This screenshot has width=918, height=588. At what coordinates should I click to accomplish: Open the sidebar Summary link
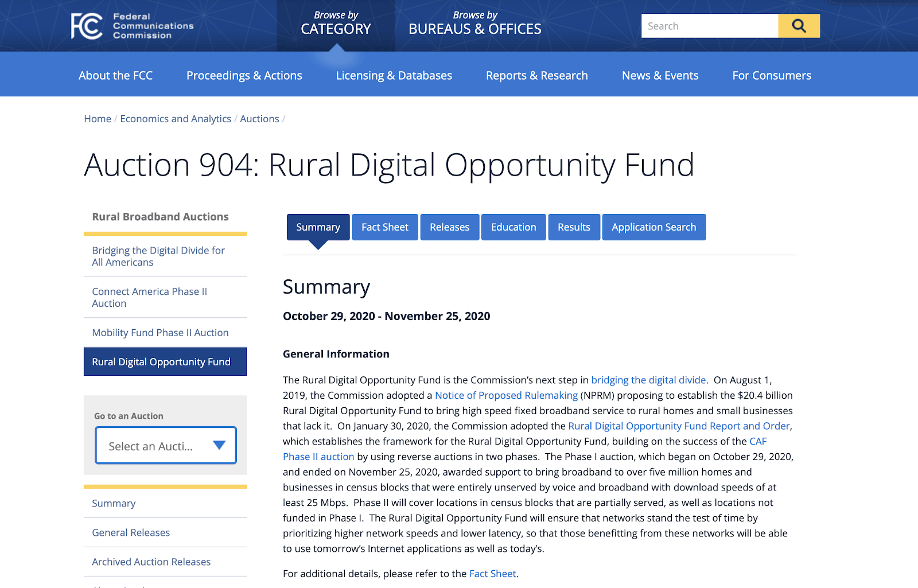[x=114, y=503]
